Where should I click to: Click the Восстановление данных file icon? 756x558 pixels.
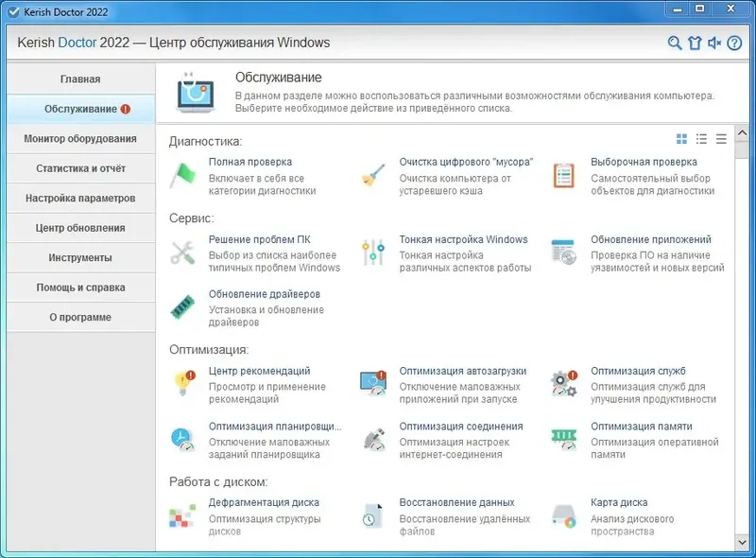373,516
